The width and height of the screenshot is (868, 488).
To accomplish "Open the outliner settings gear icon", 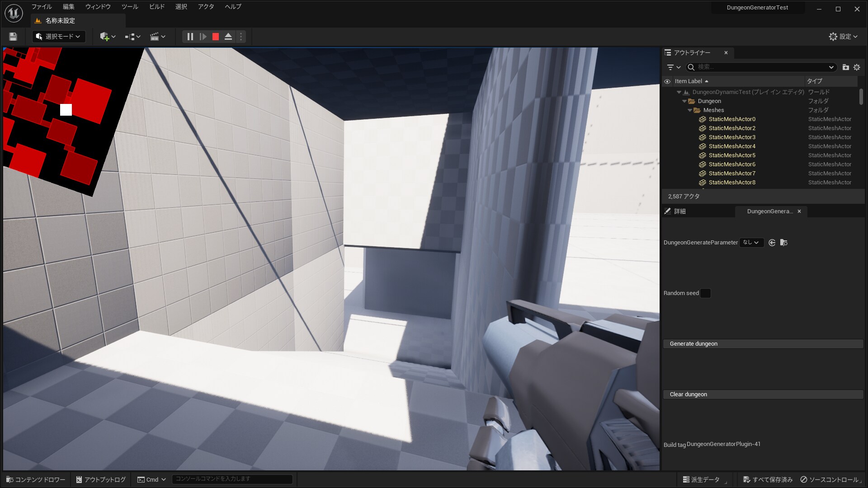I will pyautogui.click(x=857, y=67).
